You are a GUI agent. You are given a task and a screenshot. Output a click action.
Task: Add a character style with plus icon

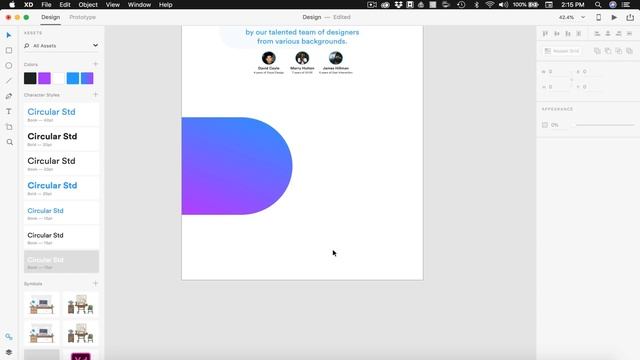click(x=96, y=95)
